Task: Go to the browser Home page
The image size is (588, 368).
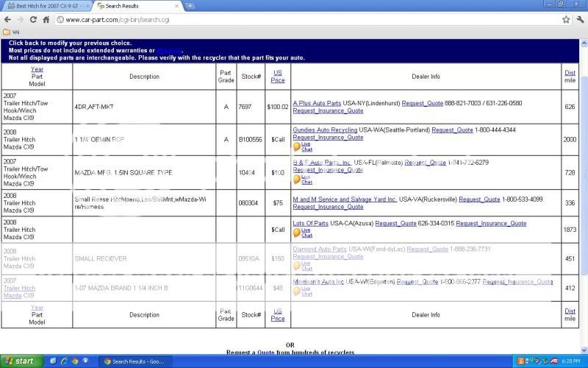Action: coord(46,20)
